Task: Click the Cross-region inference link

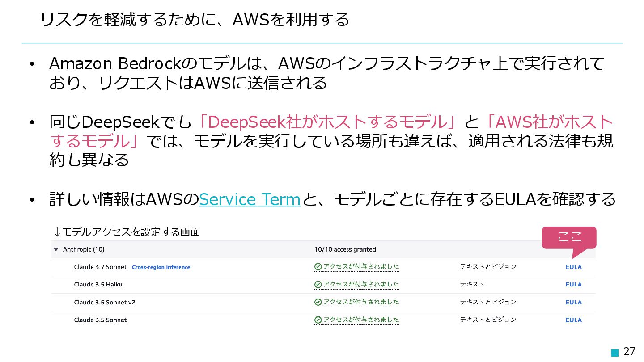Action: tap(161, 267)
